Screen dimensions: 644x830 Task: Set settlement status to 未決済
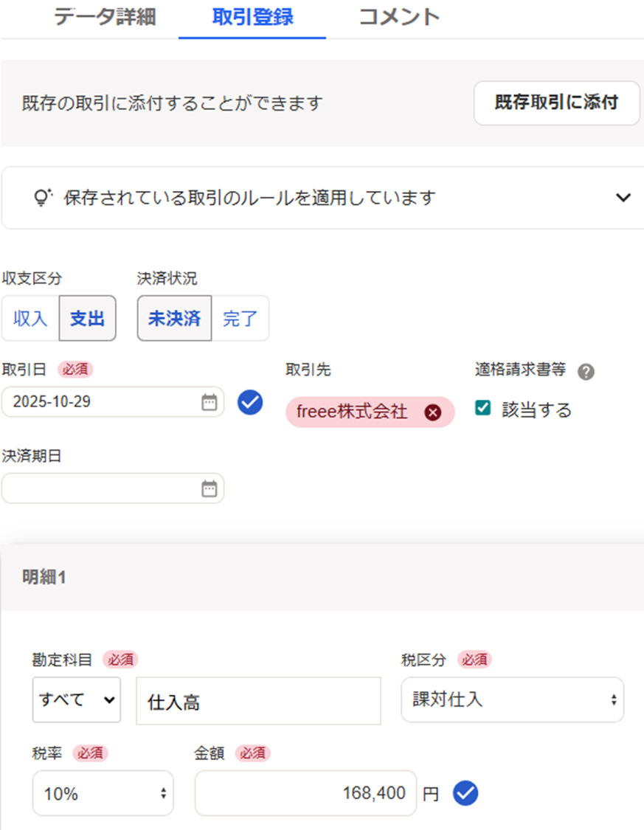point(174,319)
